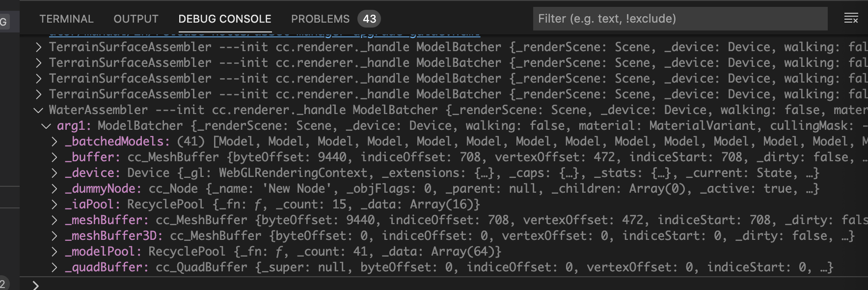This screenshot has width=868, height=290.
Task: Open the PROBLEMS tab
Action: (x=320, y=19)
